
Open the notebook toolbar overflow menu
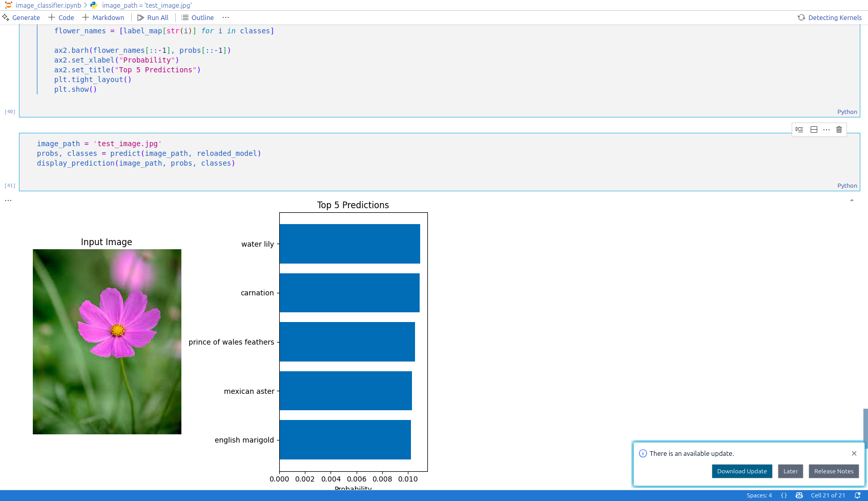(x=225, y=17)
